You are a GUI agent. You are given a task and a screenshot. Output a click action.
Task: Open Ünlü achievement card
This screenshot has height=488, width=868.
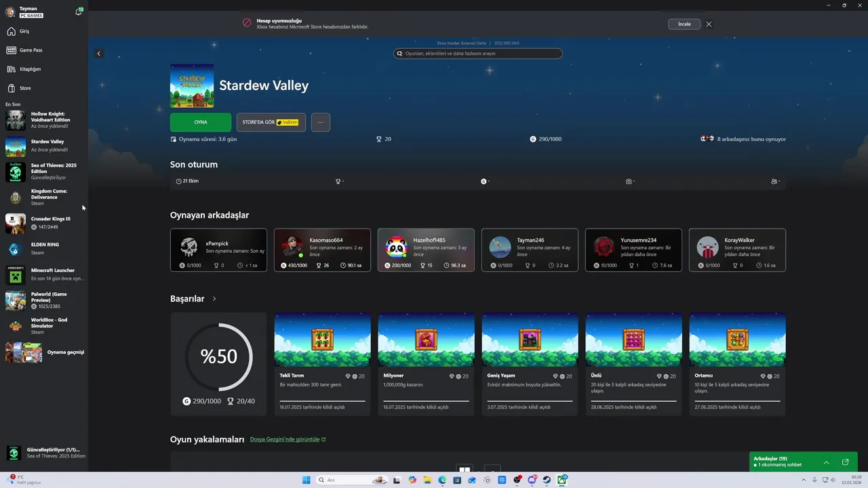[633, 364]
